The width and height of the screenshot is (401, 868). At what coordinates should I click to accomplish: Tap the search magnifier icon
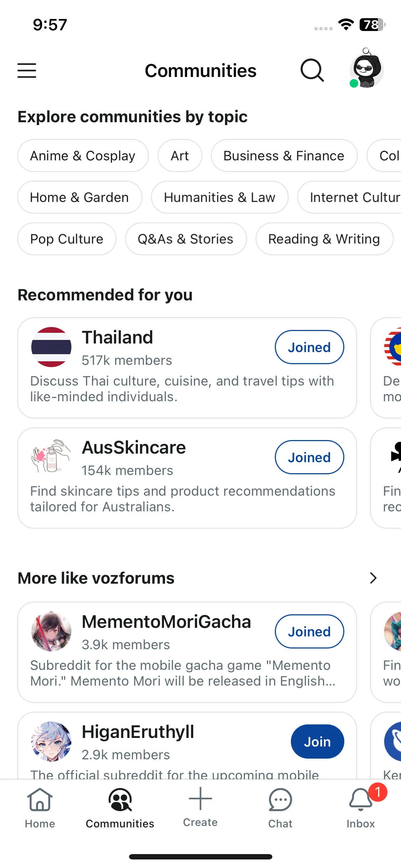click(x=312, y=70)
